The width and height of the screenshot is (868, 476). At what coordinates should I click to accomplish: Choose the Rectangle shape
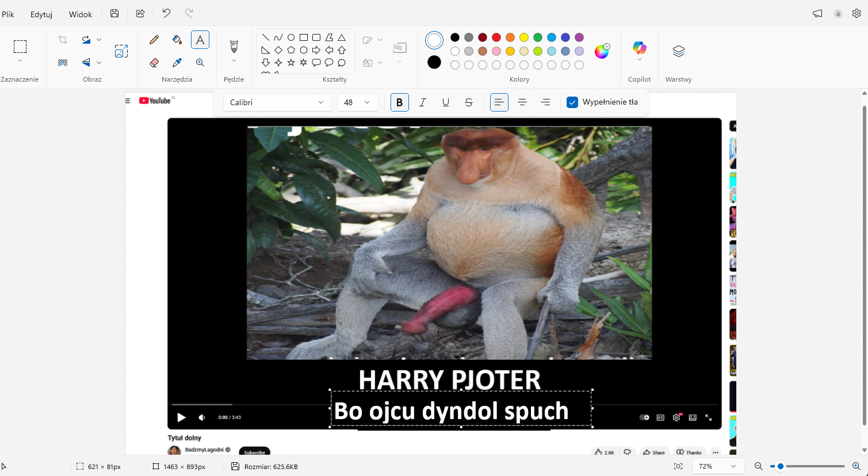304,37
